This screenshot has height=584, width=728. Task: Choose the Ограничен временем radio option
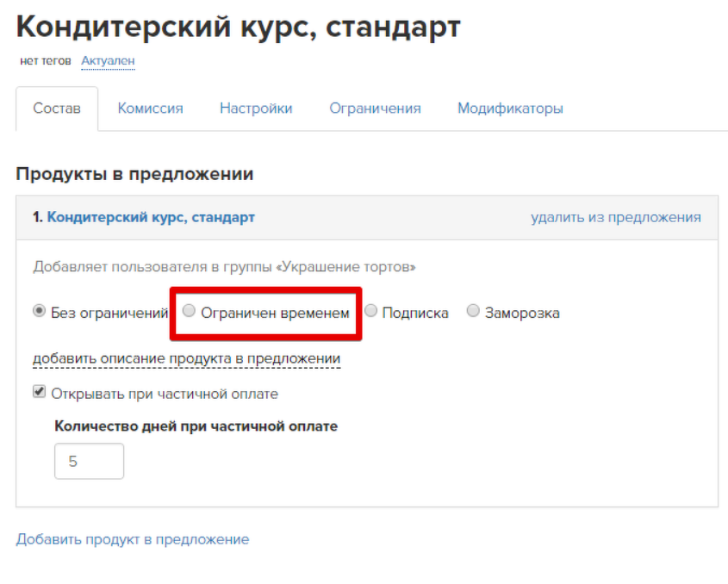pyautogui.click(x=189, y=311)
